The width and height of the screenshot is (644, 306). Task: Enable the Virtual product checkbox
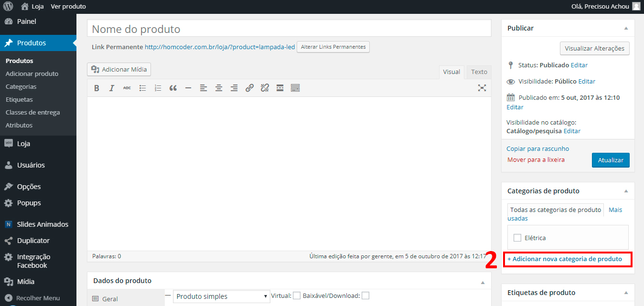(297, 296)
